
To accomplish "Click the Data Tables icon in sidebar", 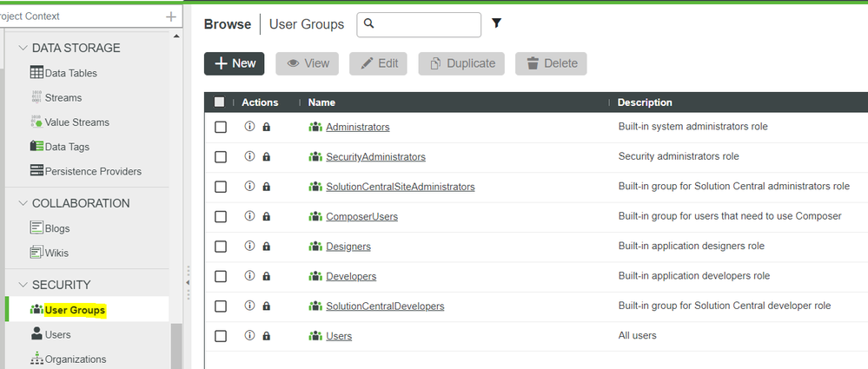I will (x=36, y=73).
